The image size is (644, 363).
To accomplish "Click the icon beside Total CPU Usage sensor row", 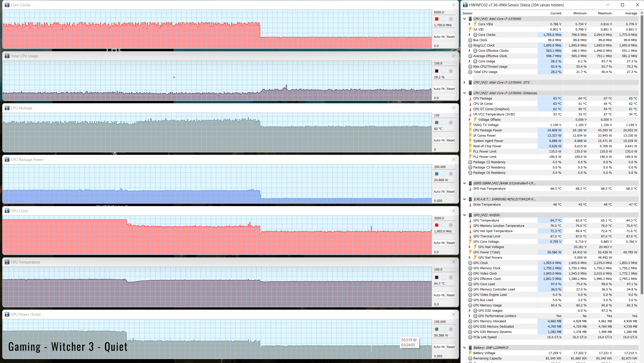I will pyautogui.click(x=470, y=72).
